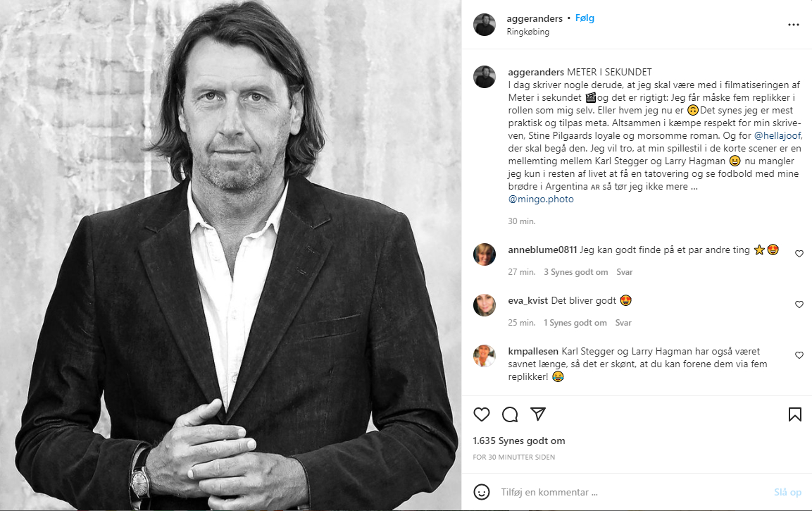Reply to eva_kvist's comment with Svar
The image size is (812, 511).
coord(623,323)
